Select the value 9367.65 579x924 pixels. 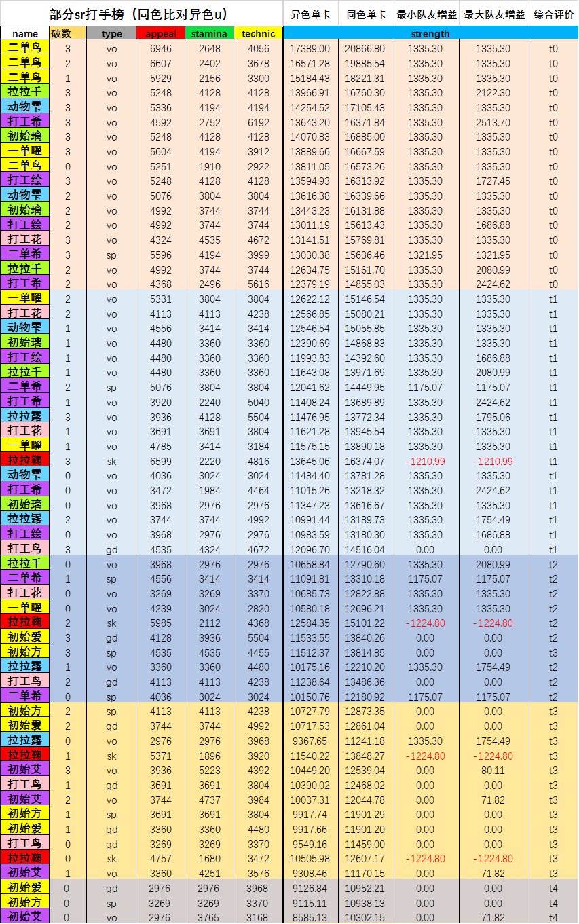310,741
